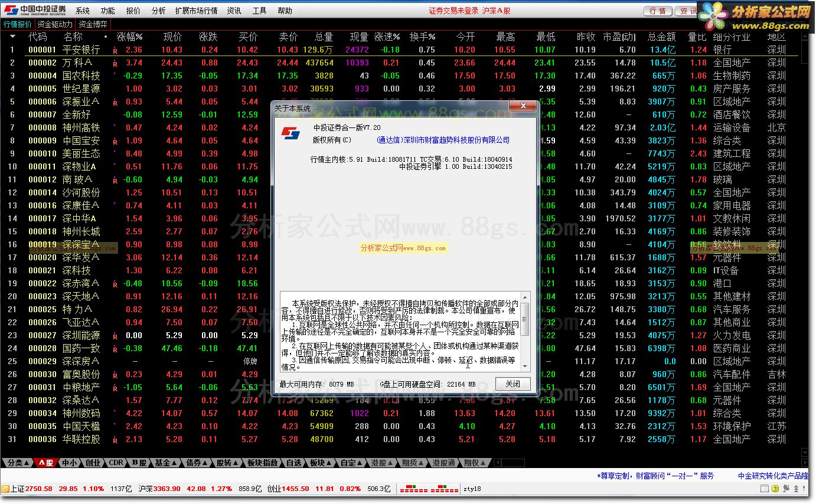Select the A股 bottom tab
Image resolution: width=816 pixels, height=504 pixels.
pos(46,463)
